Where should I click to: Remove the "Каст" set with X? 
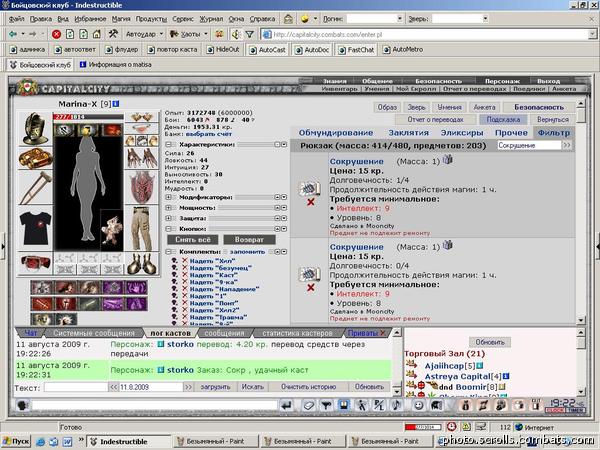tap(184, 275)
